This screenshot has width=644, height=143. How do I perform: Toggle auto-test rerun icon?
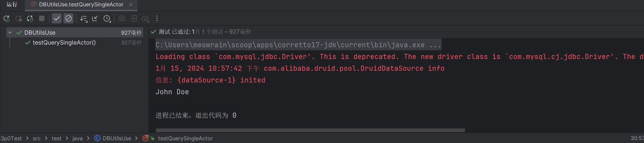point(30,19)
